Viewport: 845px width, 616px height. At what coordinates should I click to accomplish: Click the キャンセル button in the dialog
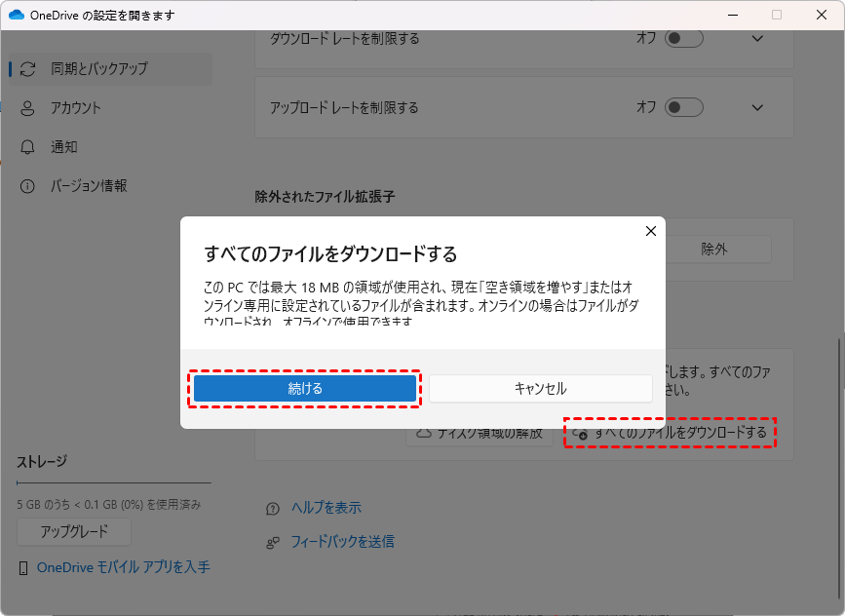541,389
